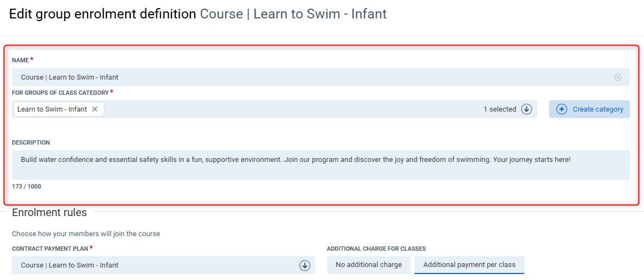Viewport: 644px width, 280px height.
Task: Clear the Name field with the X icon
Action: tap(617, 77)
